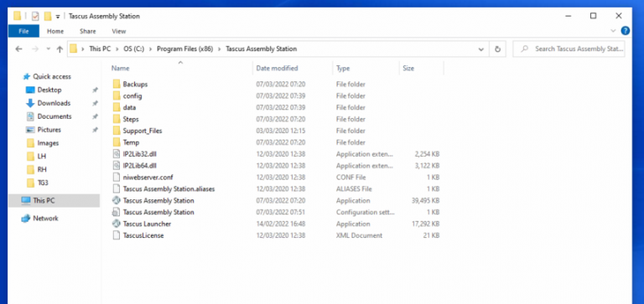Open the Explorer Help question mark
The width and height of the screenshot is (644, 304).
[x=625, y=31]
